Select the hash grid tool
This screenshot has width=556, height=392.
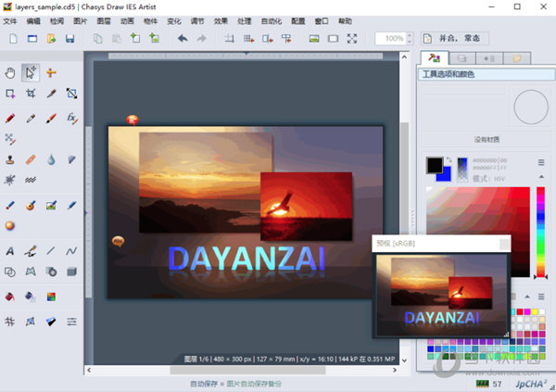10,322
